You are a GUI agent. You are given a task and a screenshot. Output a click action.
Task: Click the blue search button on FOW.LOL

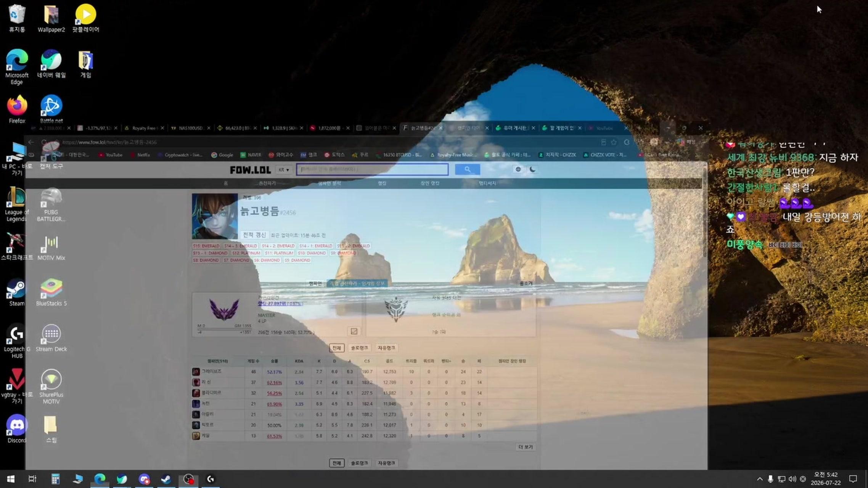467,169
